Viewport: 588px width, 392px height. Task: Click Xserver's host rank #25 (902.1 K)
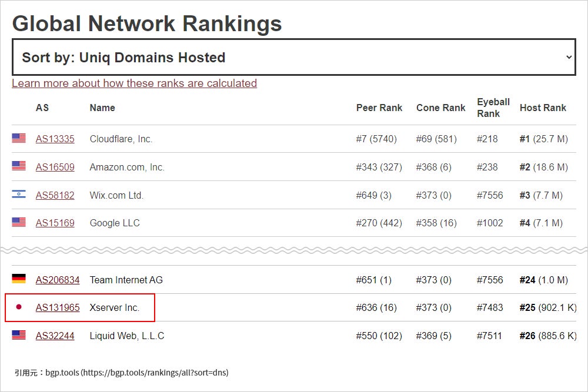tap(548, 308)
